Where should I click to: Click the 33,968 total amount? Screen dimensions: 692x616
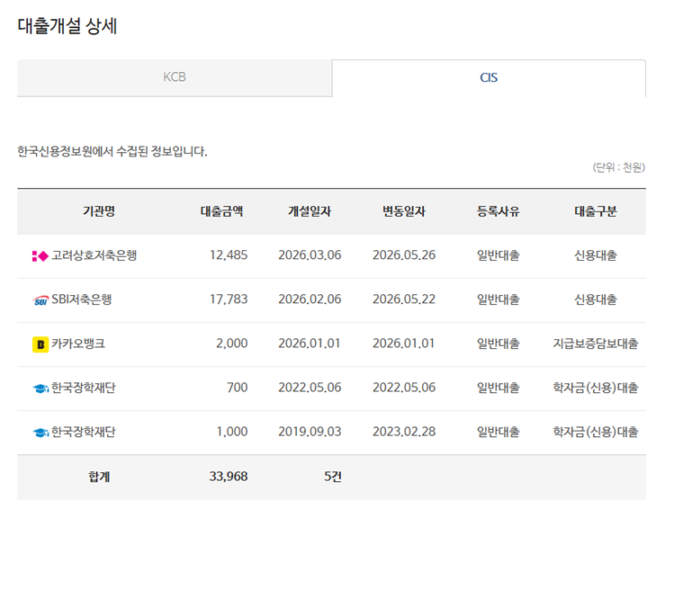pyautogui.click(x=229, y=477)
